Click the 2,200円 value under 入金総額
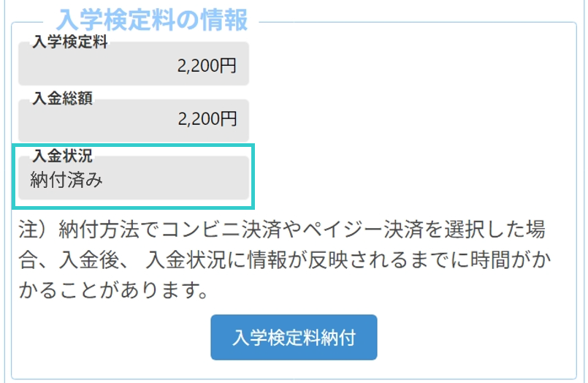The width and height of the screenshot is (588, 383). click(x=207, y=119)
